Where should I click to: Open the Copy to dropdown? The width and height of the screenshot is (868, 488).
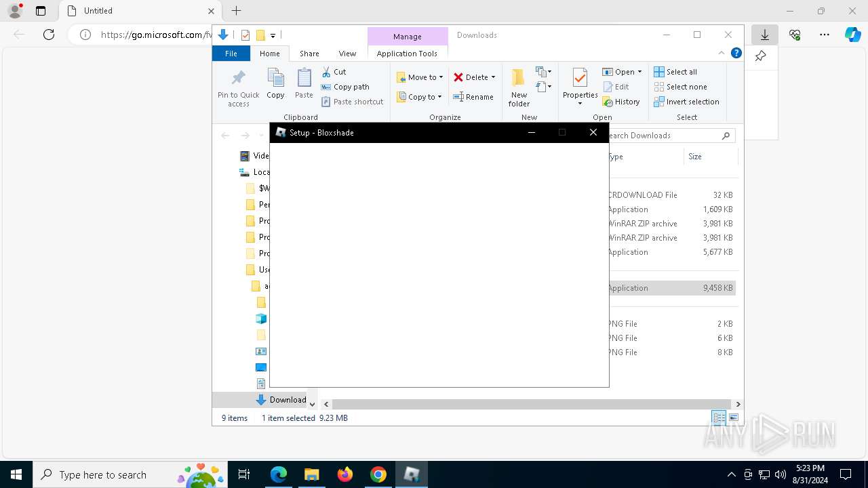(419, 97)
